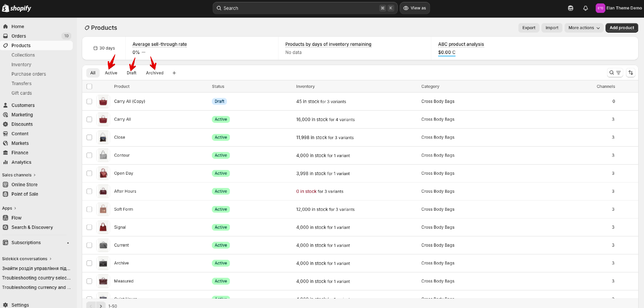This screenshot has width=644, height=308.
Task: Click the sort products arrows icon
Action: pyautogui.click(x=630, y=73)
